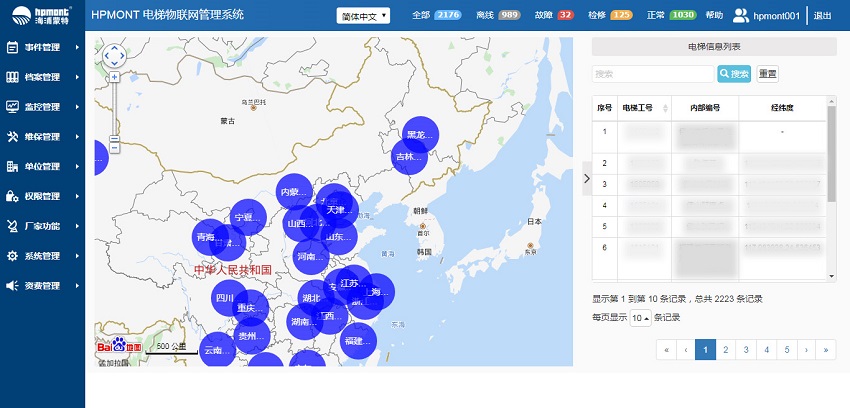
Task: Click the 维保管理 wrench icon
Action: 12,137
